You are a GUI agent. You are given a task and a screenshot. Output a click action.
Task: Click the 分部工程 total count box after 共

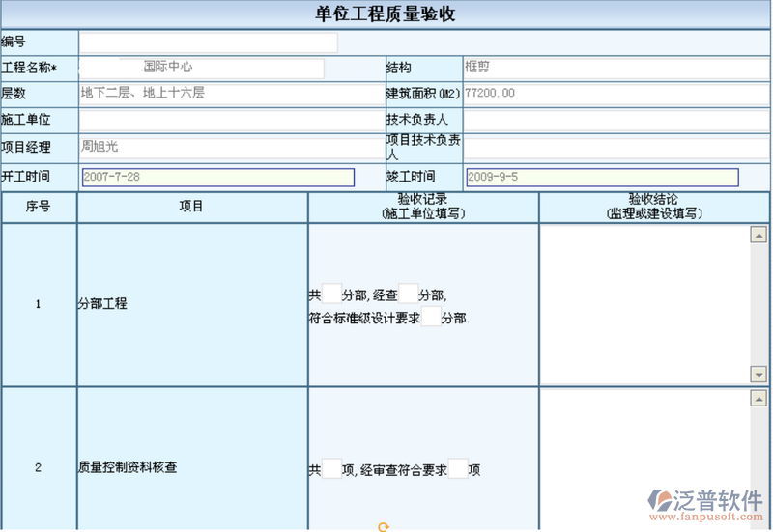(x=330, y=294)
